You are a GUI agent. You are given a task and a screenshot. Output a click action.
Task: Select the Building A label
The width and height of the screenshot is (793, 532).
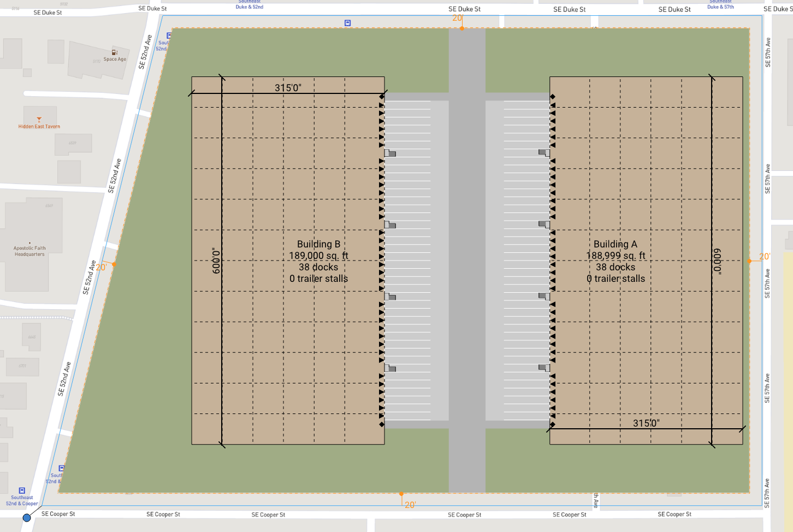tap(616, 244)
